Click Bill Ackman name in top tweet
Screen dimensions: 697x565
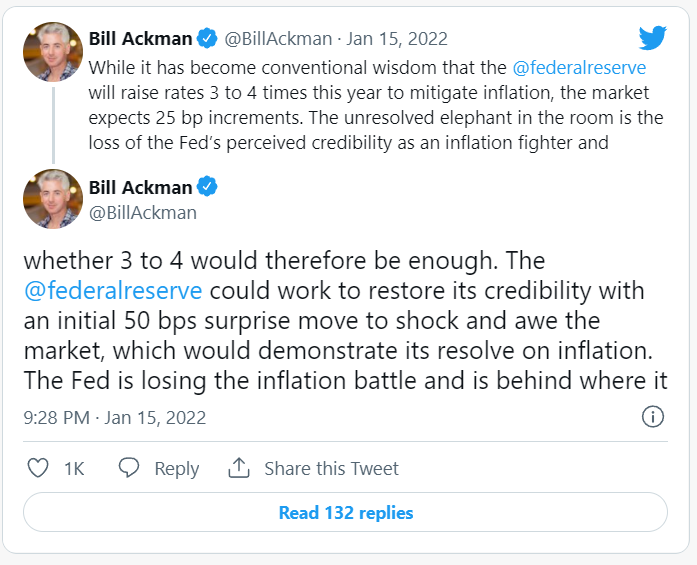coord(140,39)
